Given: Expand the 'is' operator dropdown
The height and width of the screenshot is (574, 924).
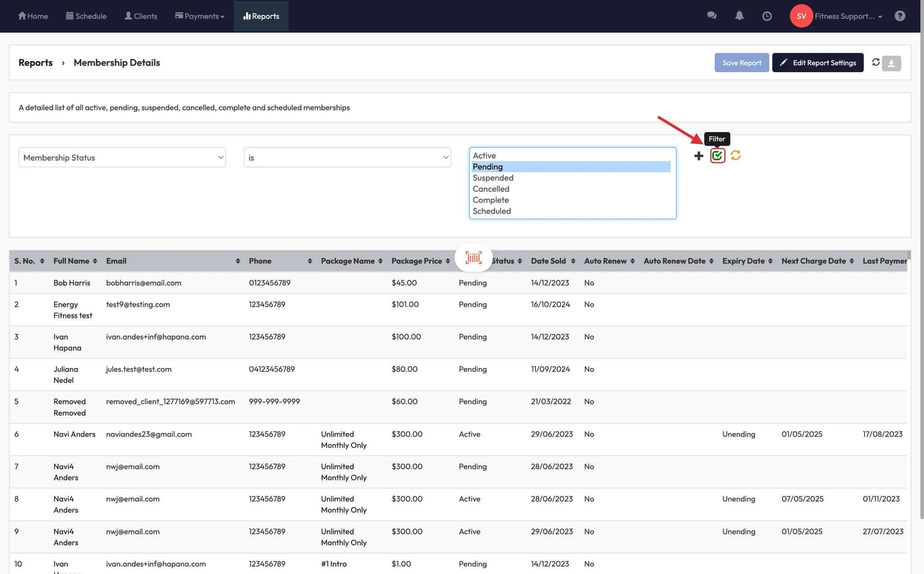Looking at the screenshot, I should (347, 157).
